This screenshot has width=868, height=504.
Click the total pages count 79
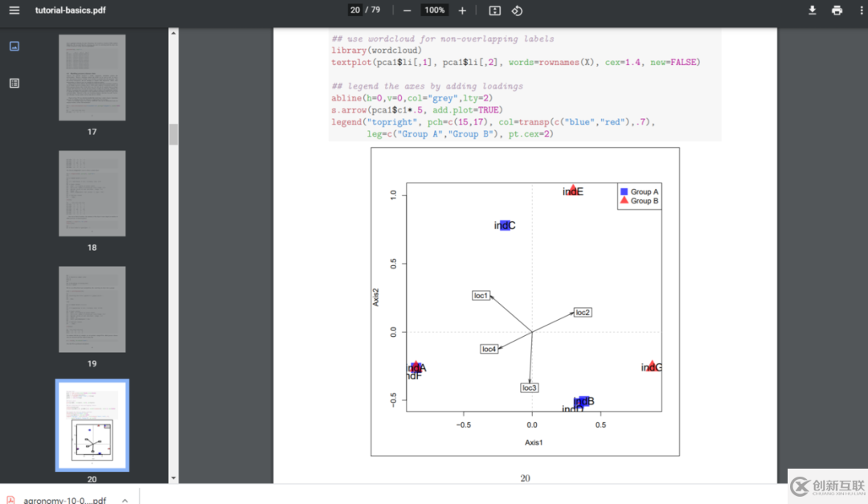point(375,10)
